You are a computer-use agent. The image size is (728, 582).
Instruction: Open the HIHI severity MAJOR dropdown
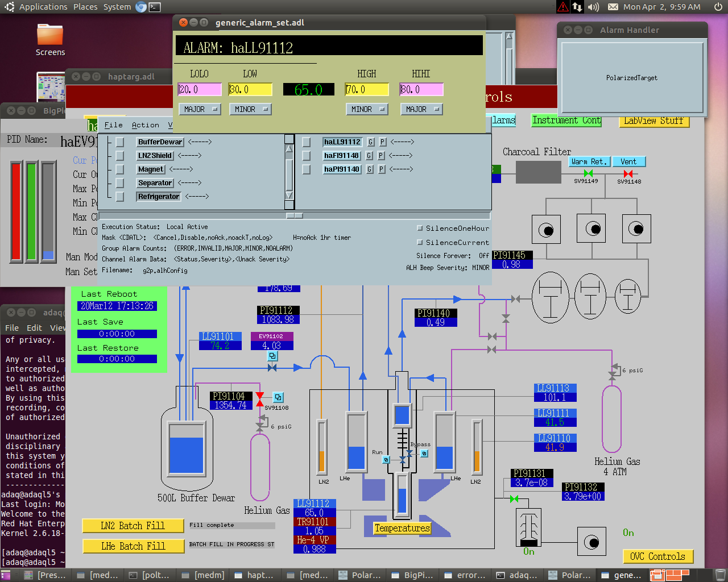coord(421,109)
